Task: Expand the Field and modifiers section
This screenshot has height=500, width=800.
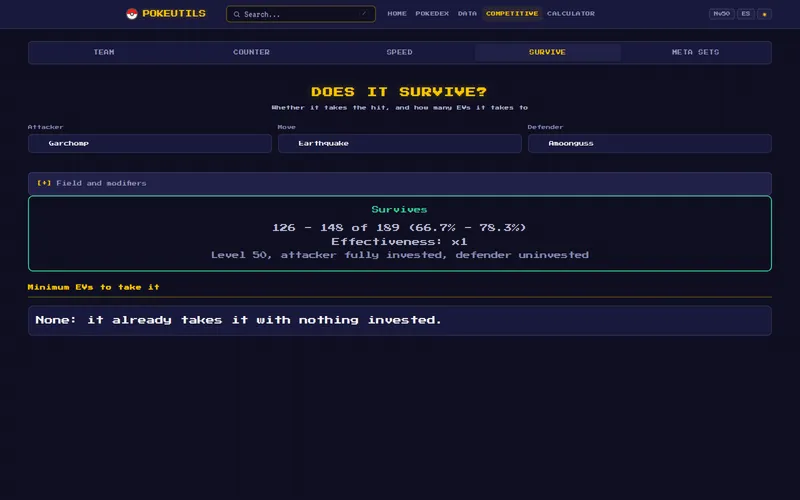Action: point(400,183)
